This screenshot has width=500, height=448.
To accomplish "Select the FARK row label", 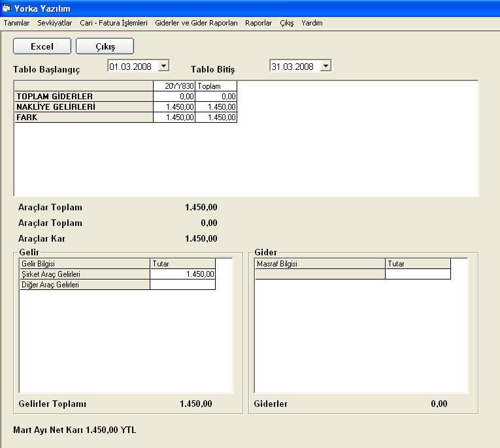I will [x=84, y=118].
